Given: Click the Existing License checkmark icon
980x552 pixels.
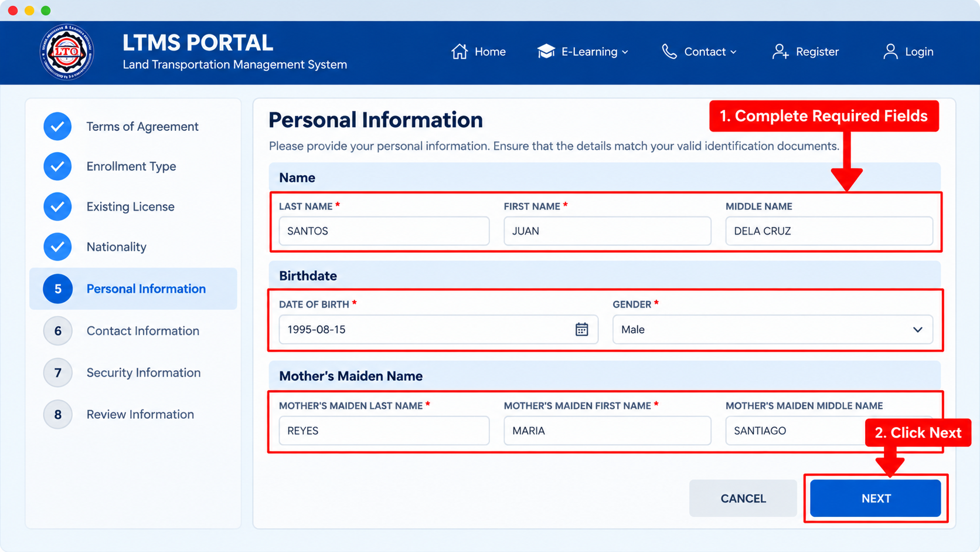Looking at the screenshot, I should (x=57, y=206).
